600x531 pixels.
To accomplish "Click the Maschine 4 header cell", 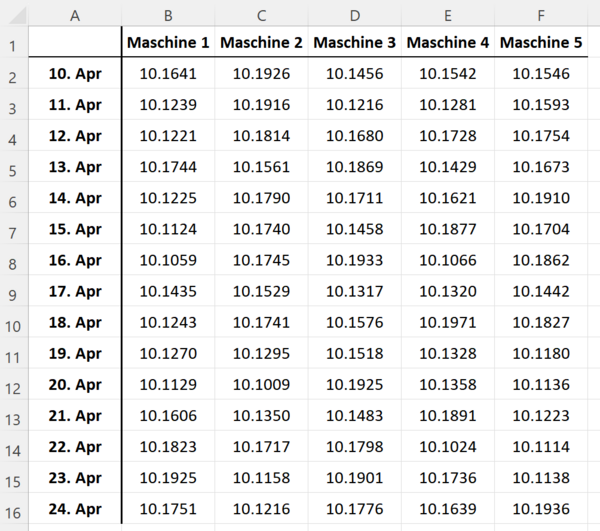I will (x=448, y=42).
